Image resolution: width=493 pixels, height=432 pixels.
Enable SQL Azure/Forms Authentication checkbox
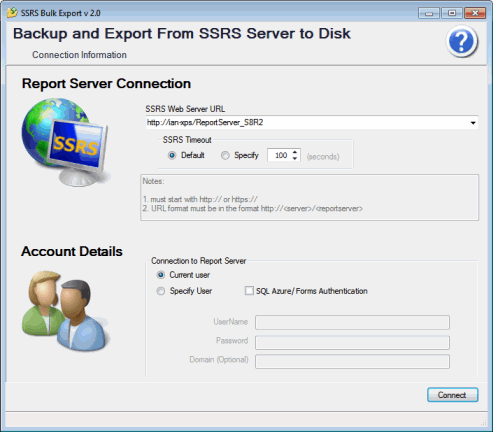point(249,291)
